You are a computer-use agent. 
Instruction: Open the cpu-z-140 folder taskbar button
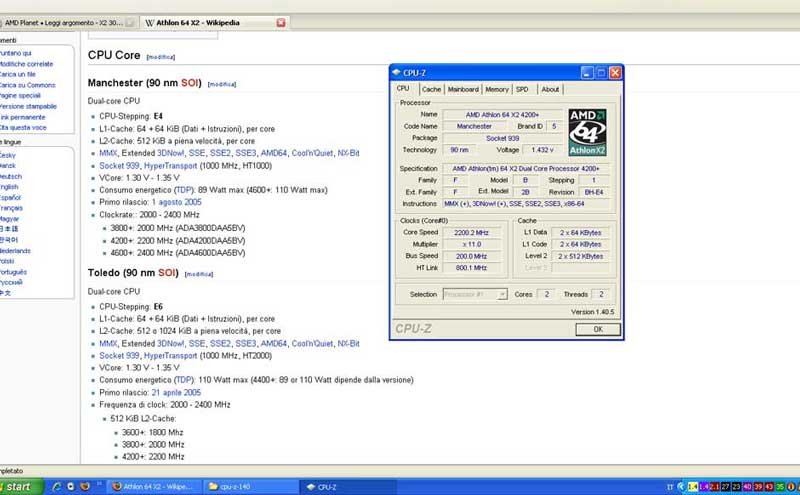(x=249, y=487)
